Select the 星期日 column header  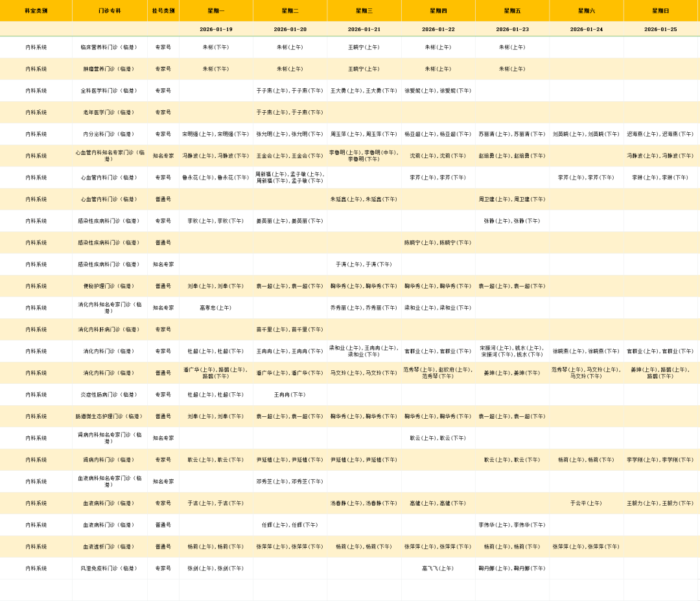pos(660,11)
